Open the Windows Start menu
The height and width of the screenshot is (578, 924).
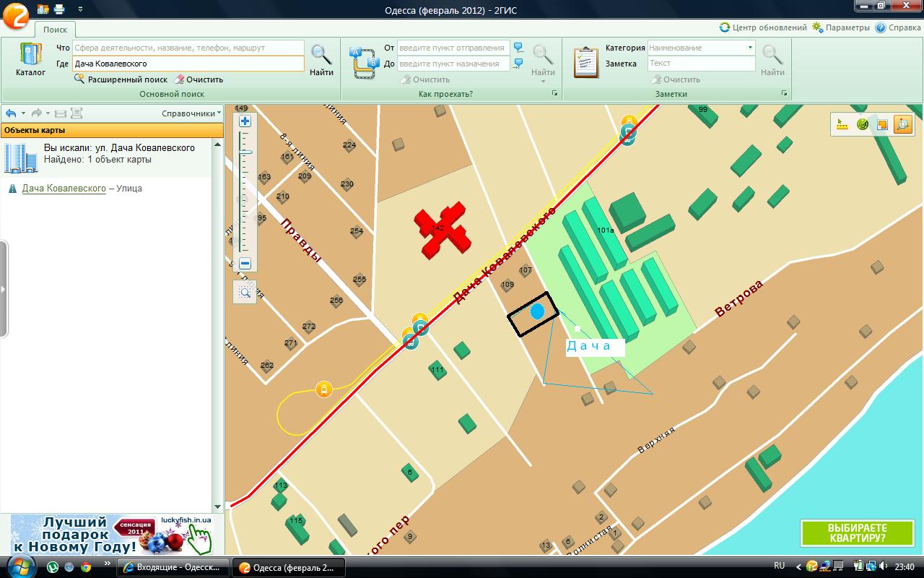pos(20,566)
